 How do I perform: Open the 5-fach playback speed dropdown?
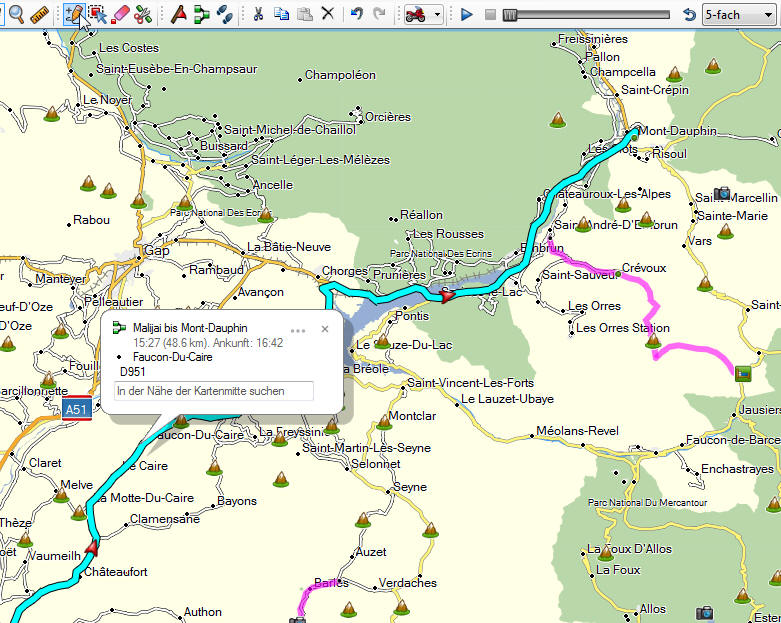pyautogui.click(x=740, y=14)
